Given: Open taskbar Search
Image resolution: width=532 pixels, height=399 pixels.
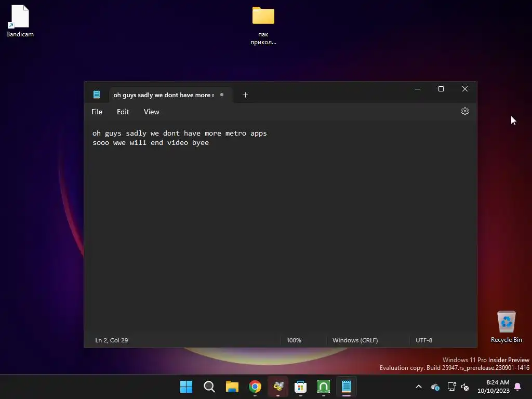Looking at the screenshot, I should click(x=209, y=387).
